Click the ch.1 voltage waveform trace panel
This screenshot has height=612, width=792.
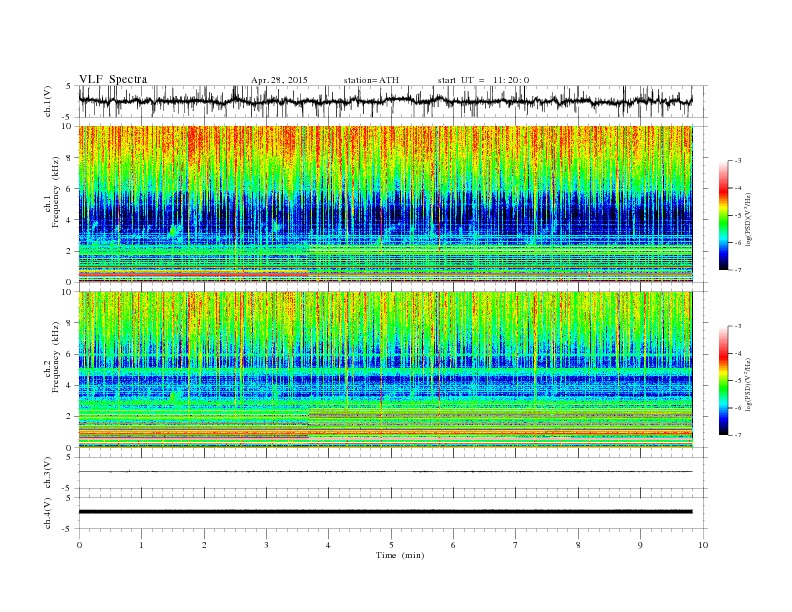click(x=392, y=101)
